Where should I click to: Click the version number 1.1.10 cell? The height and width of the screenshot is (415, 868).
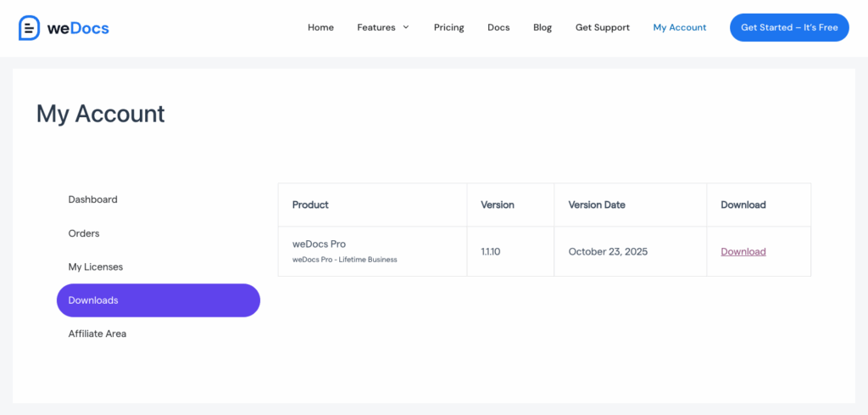pos(490,251)
